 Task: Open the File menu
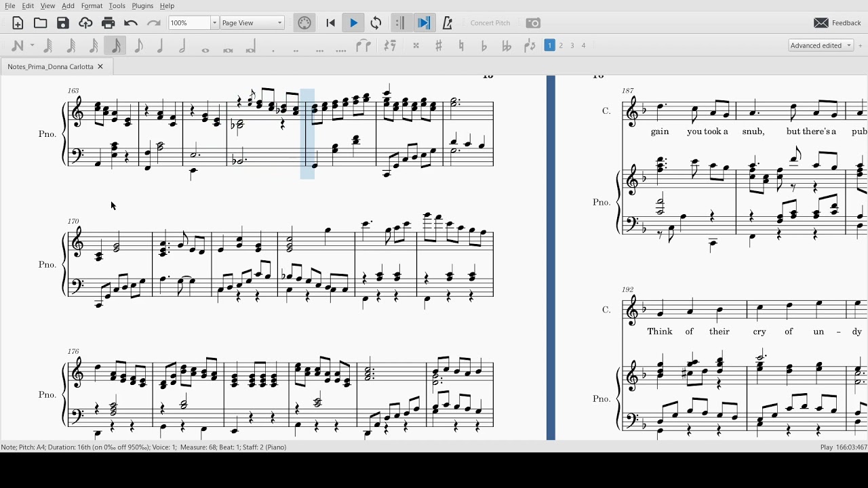pyautogui.click(x=10, y=5)
